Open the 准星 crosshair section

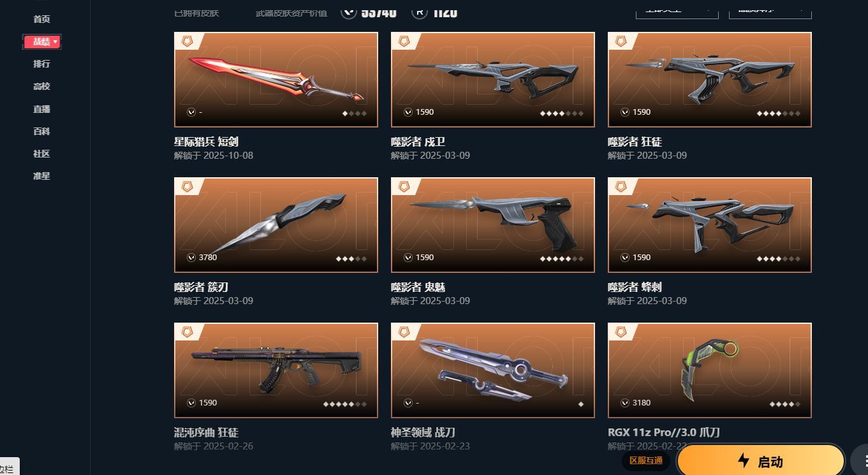point(41,176)
